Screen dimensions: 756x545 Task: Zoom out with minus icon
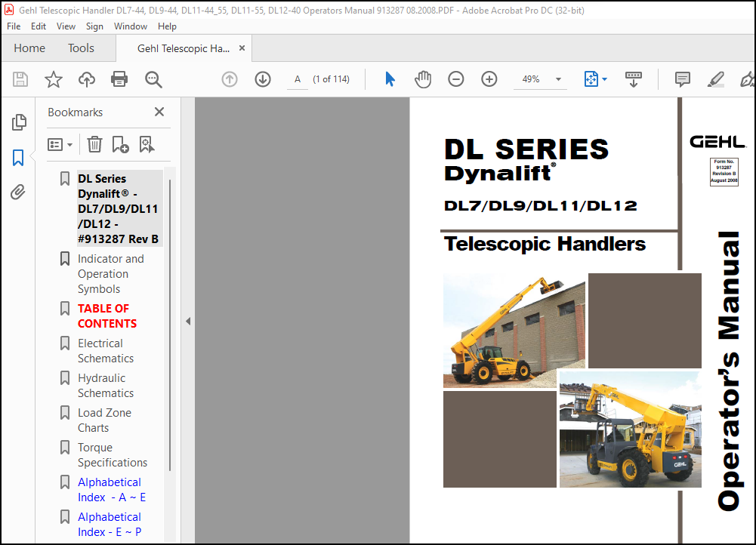(x=455, y=79)
